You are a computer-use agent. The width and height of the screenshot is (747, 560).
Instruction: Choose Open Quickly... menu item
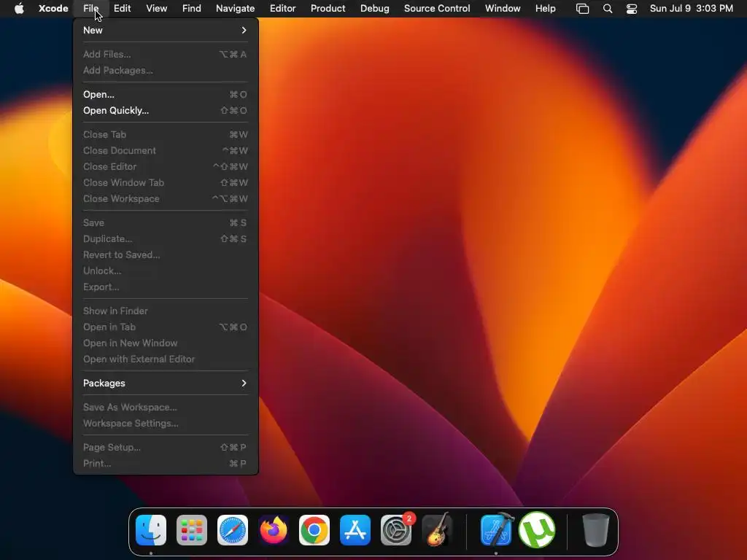coord(166,111)
